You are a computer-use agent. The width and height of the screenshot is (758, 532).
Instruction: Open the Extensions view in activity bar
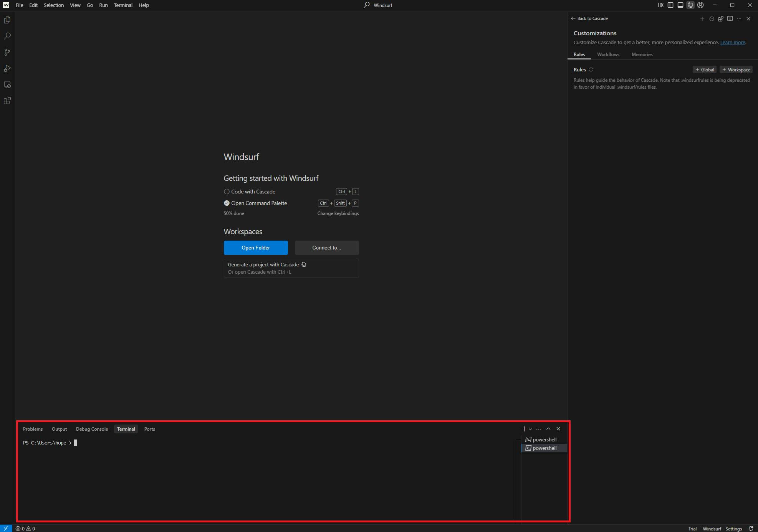7,101
